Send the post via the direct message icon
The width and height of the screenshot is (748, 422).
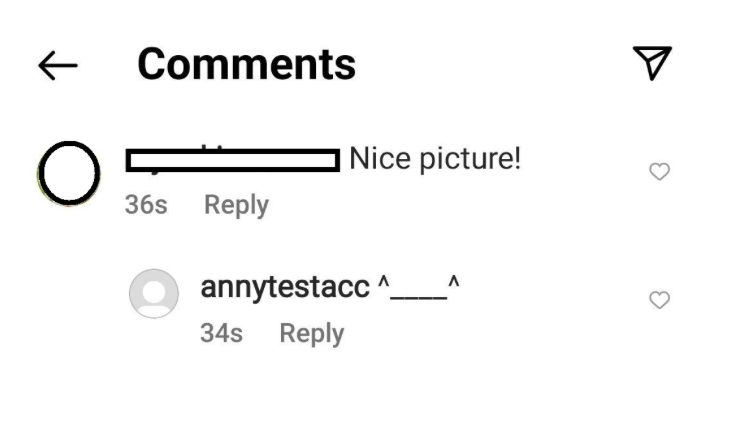[x=652, y=63]
